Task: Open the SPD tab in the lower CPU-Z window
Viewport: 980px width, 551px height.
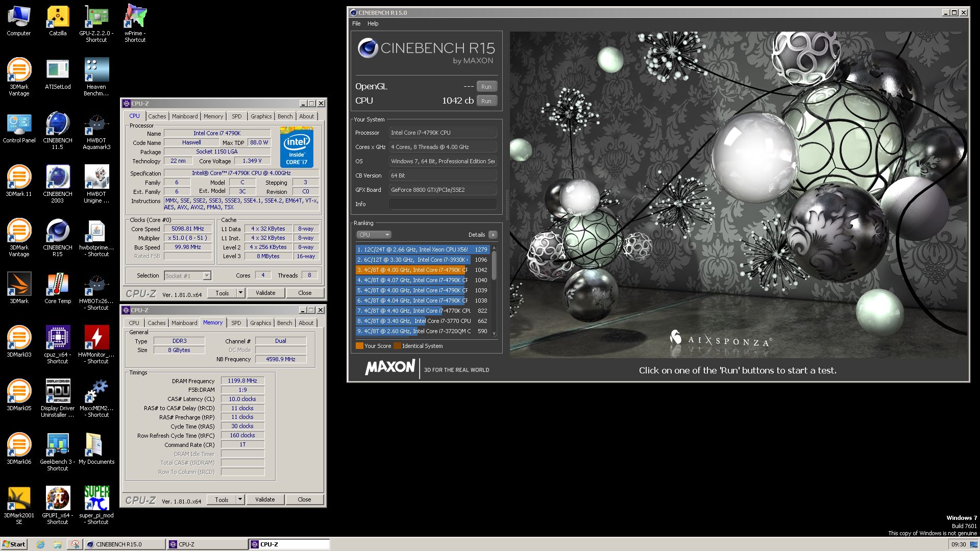Action: click(x=236, y=323)
